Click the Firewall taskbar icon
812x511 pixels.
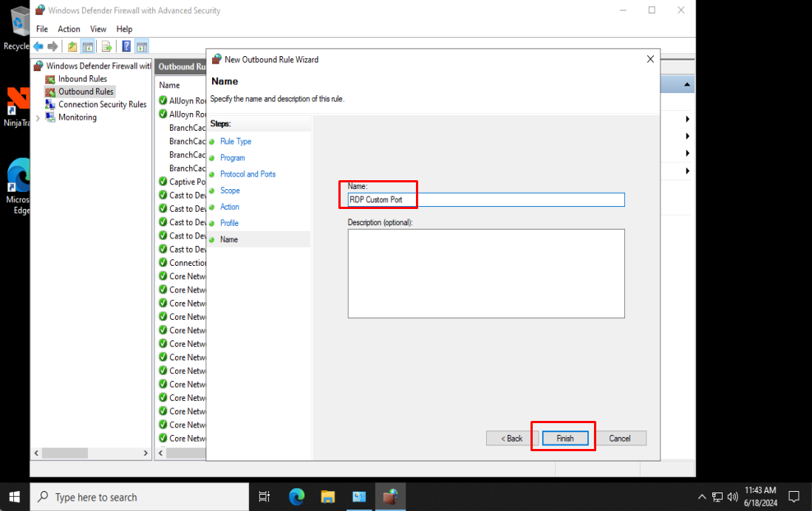(390, 497)
